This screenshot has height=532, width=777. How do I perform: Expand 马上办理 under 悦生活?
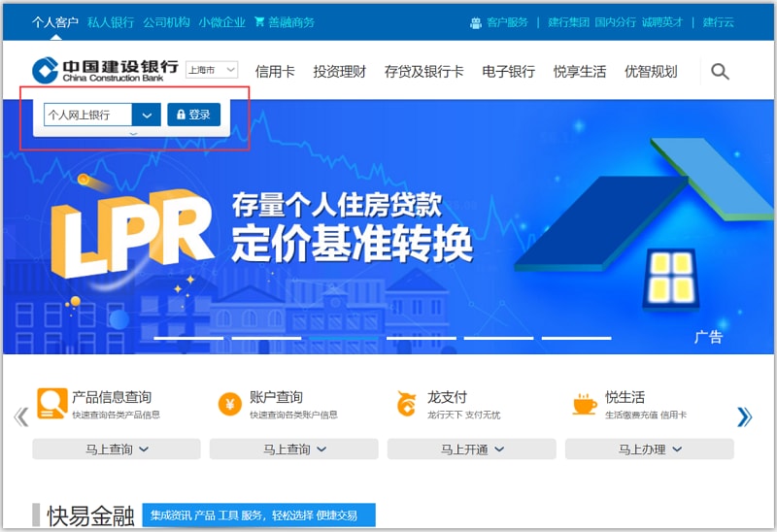point(650,449)
